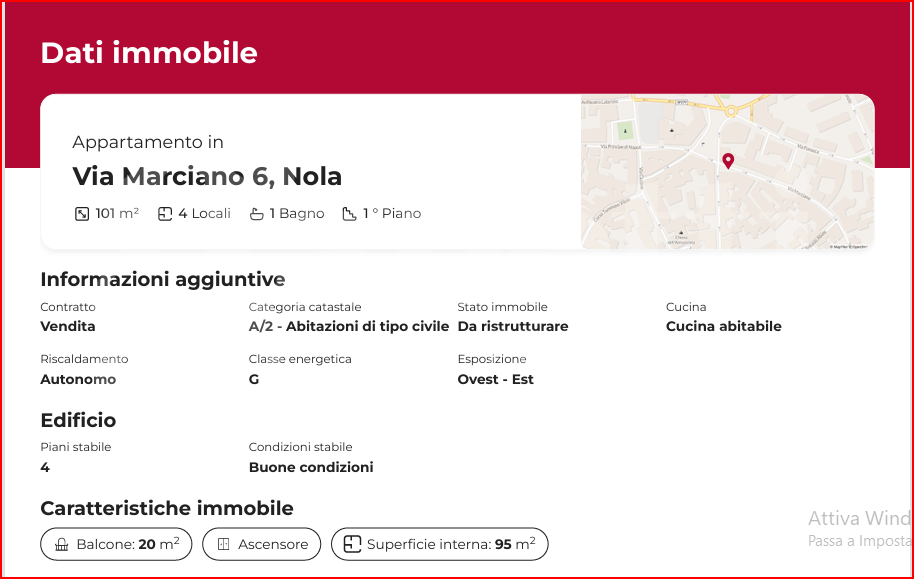Click the red location pin on the map
Viewport: 914px width, 579px height.
coord(728,160)
